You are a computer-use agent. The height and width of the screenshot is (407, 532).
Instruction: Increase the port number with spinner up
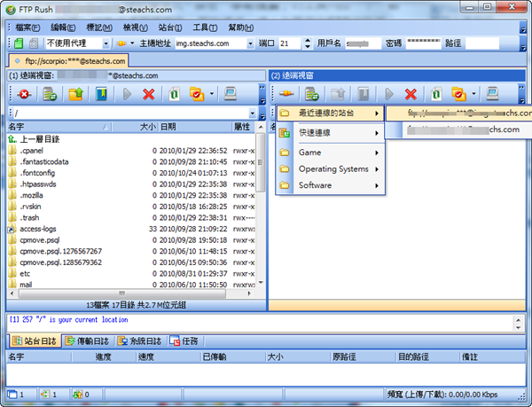[x=308, y=41]
